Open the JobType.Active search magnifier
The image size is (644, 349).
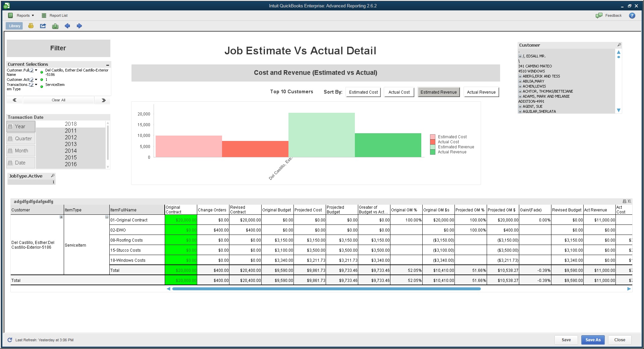coord(53,176)
